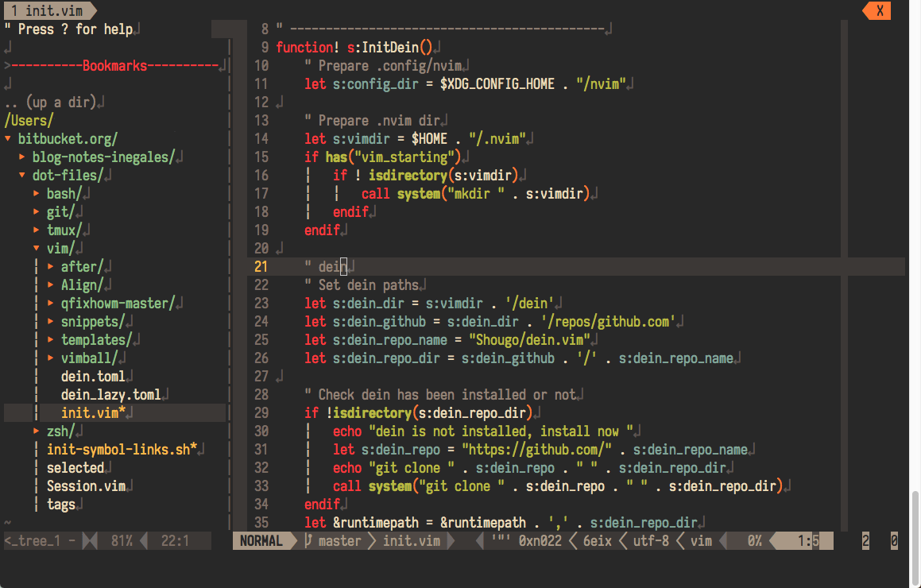Click the orange X tab close button
The image size is (921, 588).
[x=879, y=10]
